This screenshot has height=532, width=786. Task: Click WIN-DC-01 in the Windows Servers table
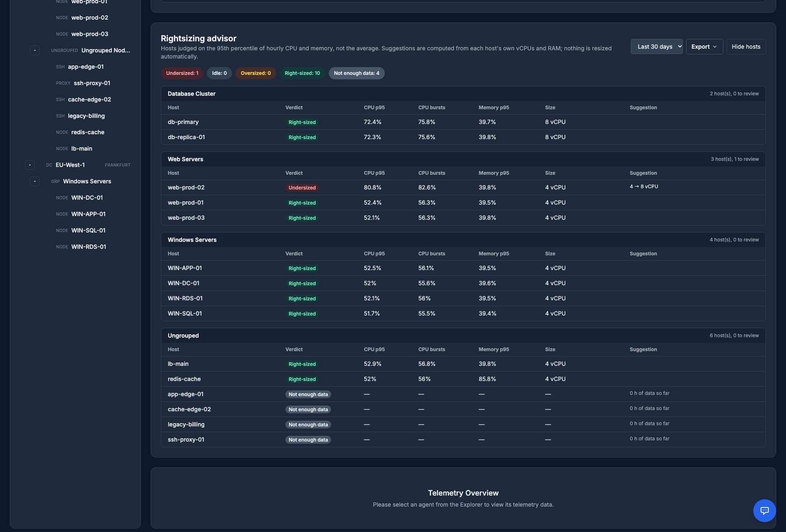click(x=183, y=283)
